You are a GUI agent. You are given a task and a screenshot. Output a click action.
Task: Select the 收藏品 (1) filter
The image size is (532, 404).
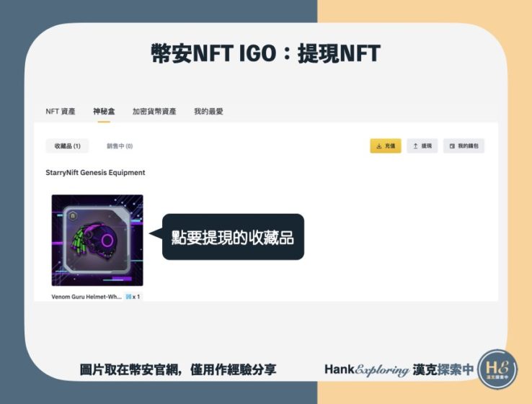tap(67, 145)
